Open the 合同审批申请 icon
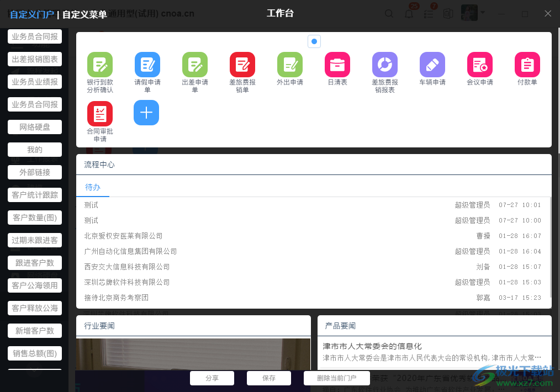 100,114
